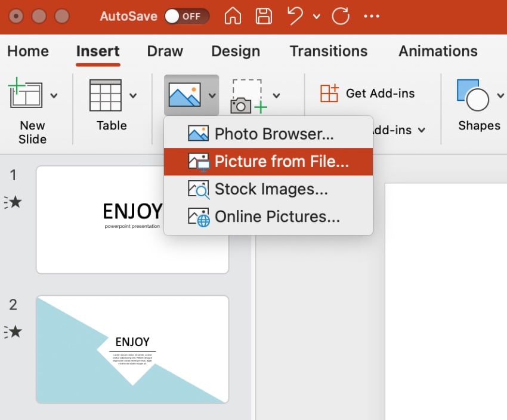Select slide 2 thumbnail
The width and height of the screenshot is (507, 420).
[x=132, y=349]
